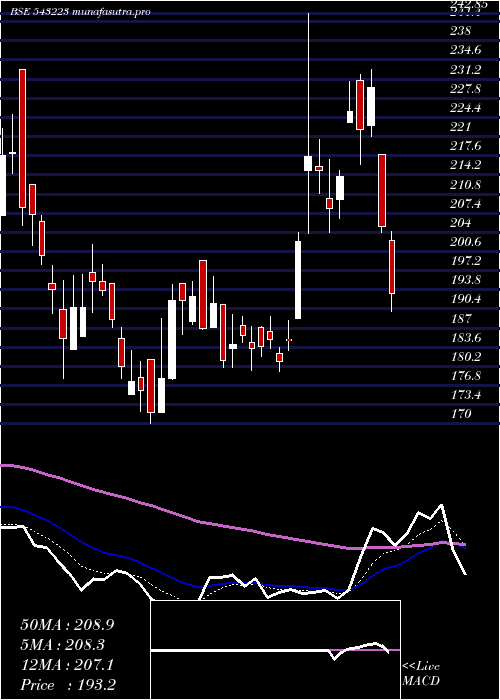Pick the 221 axis value
The image size is (500, 700).
point(461,127)
